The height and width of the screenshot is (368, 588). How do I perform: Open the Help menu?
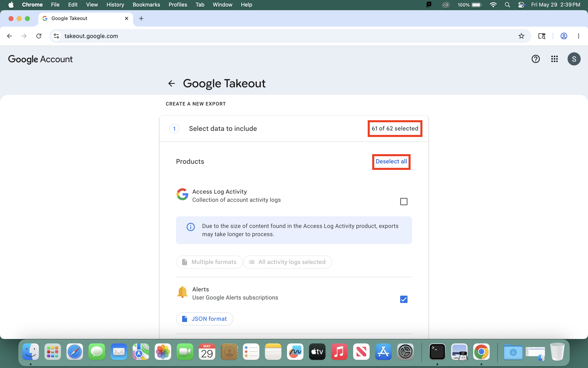(246, 5)
